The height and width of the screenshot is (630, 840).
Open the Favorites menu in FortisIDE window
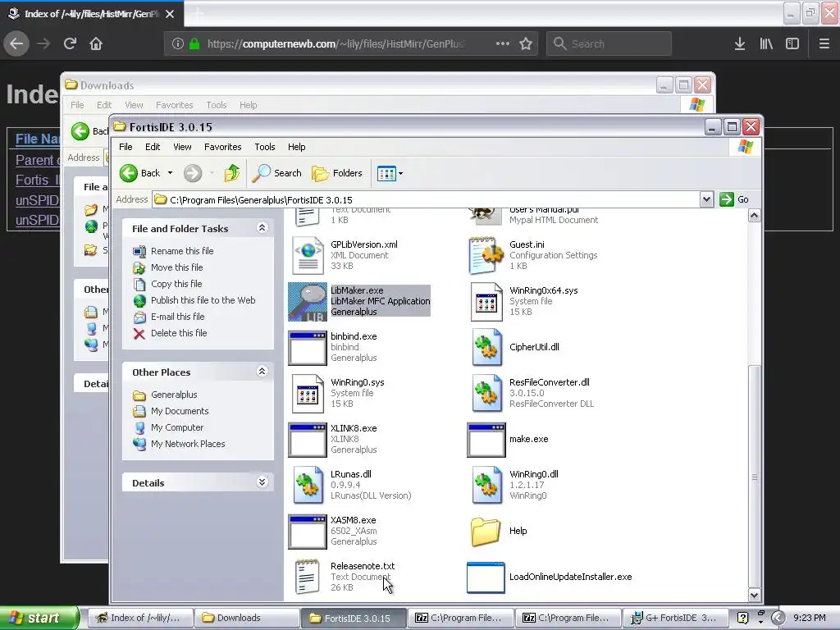coord(223,147)
